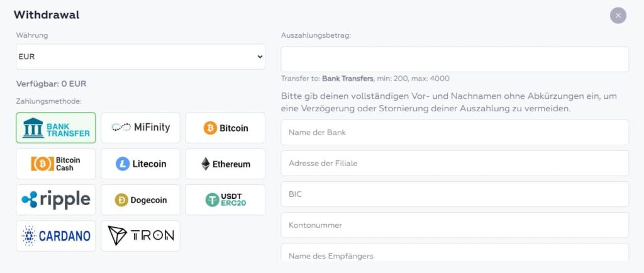Choose MiFinity as payment method
Viewport: 644px width, 273px height.
pyautogui.click(x=140, y=128)
